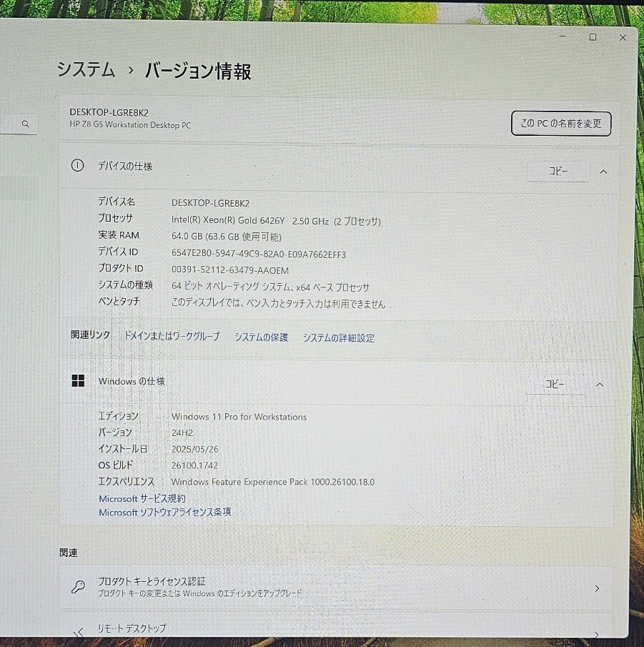Click the 関連 section heading

69,553
